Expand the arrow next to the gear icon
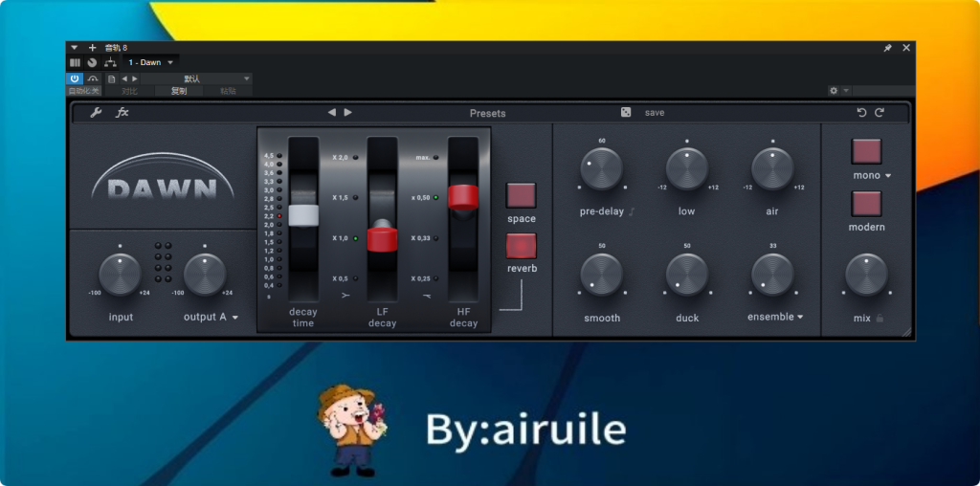Screen dimensions: 980x486 point(846,91)
